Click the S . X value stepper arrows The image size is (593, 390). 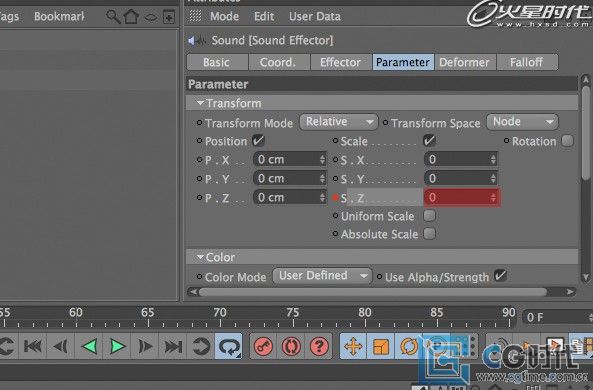click(x=493, y=160)
